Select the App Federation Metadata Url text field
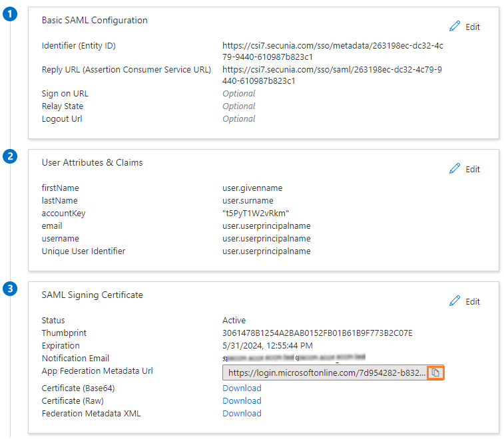 [325, 372]
